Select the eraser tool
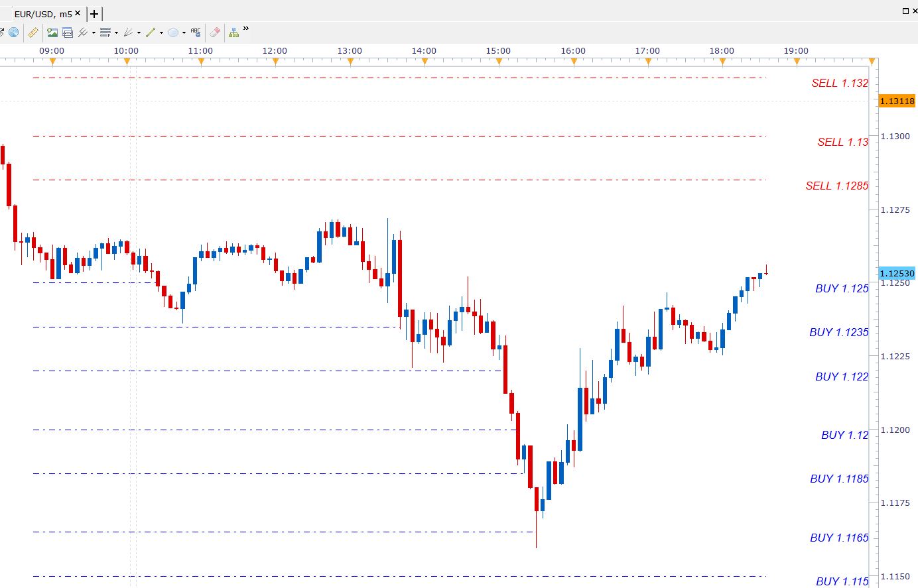 tap(215, 32)
